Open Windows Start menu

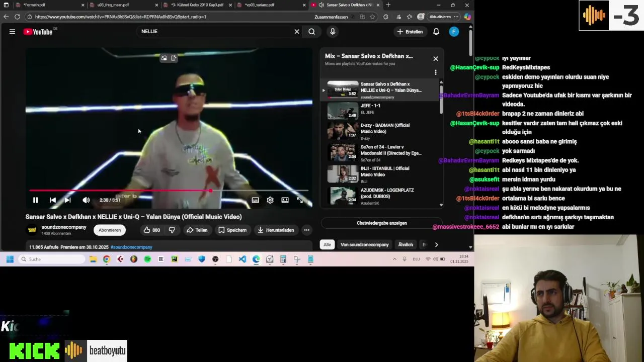coord(10,259)
